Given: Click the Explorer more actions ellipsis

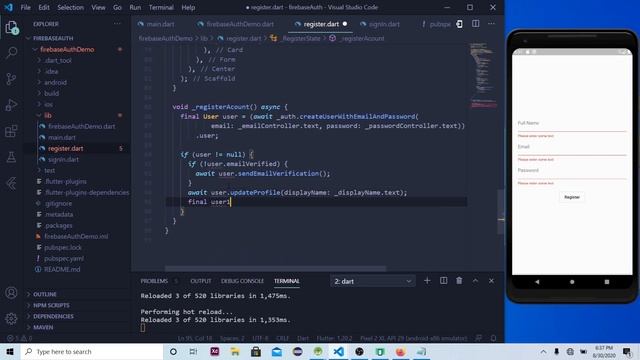Looking at the screenshot, I should 117,24.
